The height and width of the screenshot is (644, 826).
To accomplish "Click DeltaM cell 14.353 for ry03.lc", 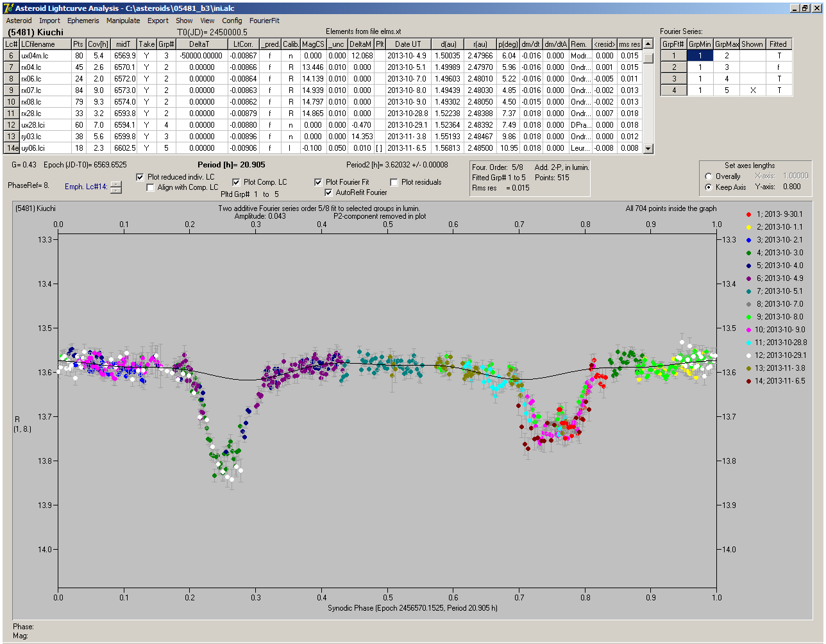I will click(x=362, y=137).
